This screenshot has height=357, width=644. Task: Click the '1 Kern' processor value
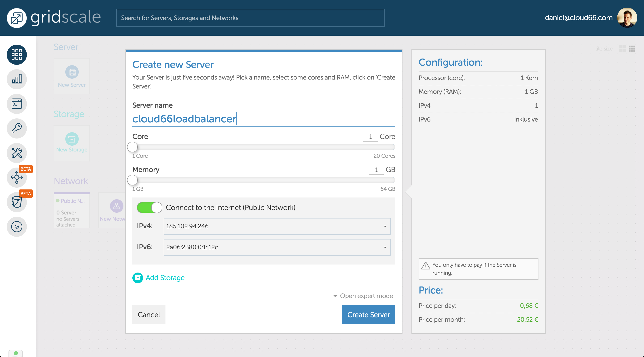pyautogui.click(x=529, y=78)
